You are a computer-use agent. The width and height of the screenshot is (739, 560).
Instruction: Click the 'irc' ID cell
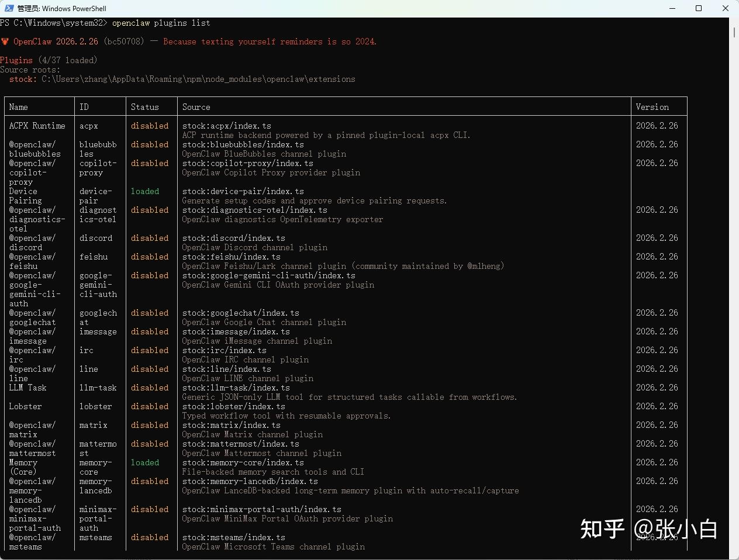pos(87,350)
